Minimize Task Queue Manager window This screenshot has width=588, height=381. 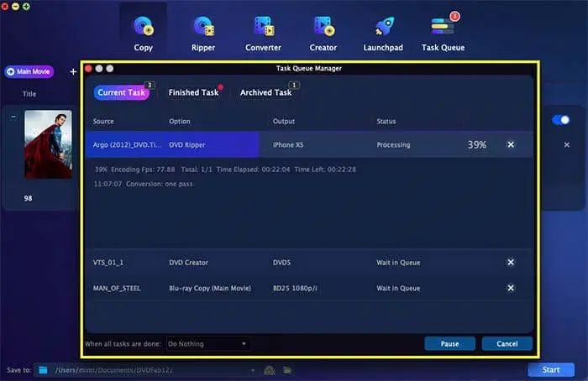pos(99,68)
